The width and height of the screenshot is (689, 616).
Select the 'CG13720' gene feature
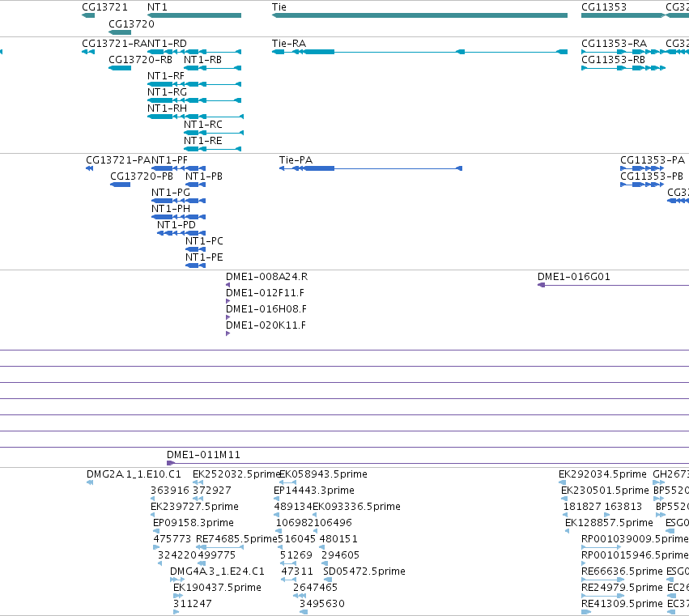(120, 32)
